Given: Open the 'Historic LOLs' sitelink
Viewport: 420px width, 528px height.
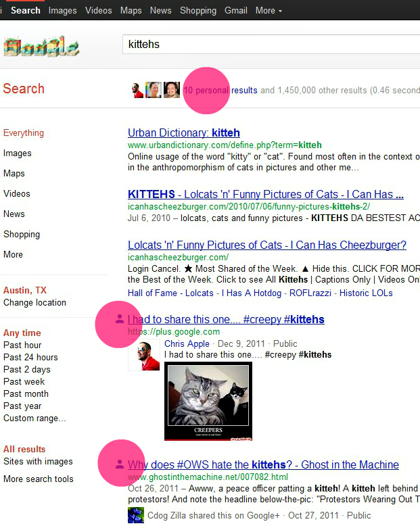Looking at the screenshot, I should tap(366, 293).
